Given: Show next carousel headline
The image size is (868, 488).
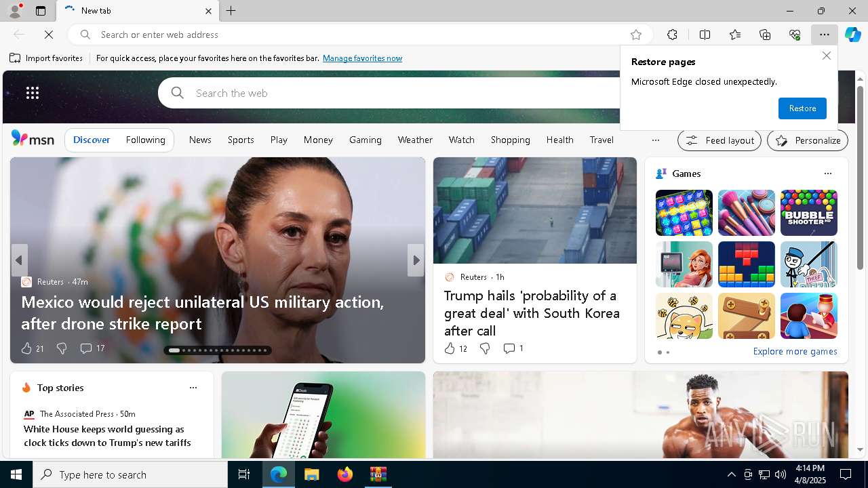Looking at the screenshot, I should coord(416,260).
